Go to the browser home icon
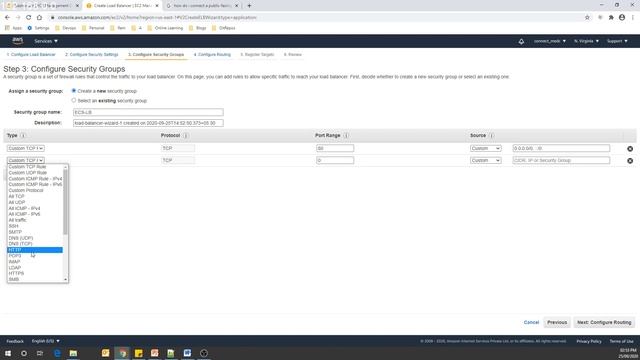 [x=39, y=18]
